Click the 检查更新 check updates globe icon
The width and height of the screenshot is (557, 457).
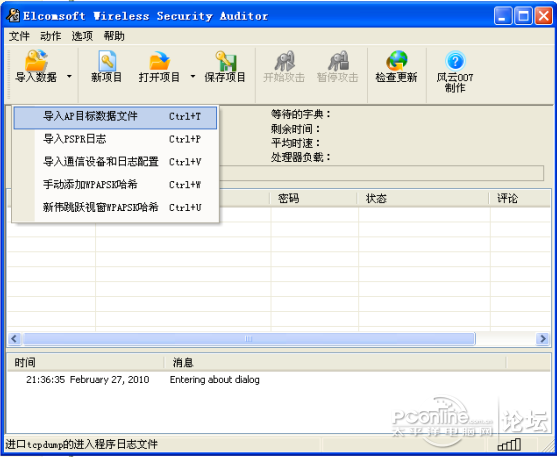(396, 61)
